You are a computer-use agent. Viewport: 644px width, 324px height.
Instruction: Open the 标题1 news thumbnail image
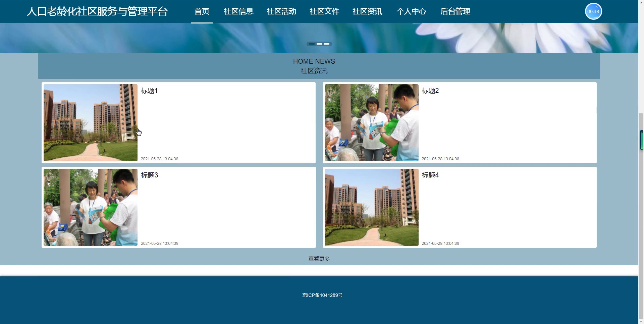(x=91, y=123)
